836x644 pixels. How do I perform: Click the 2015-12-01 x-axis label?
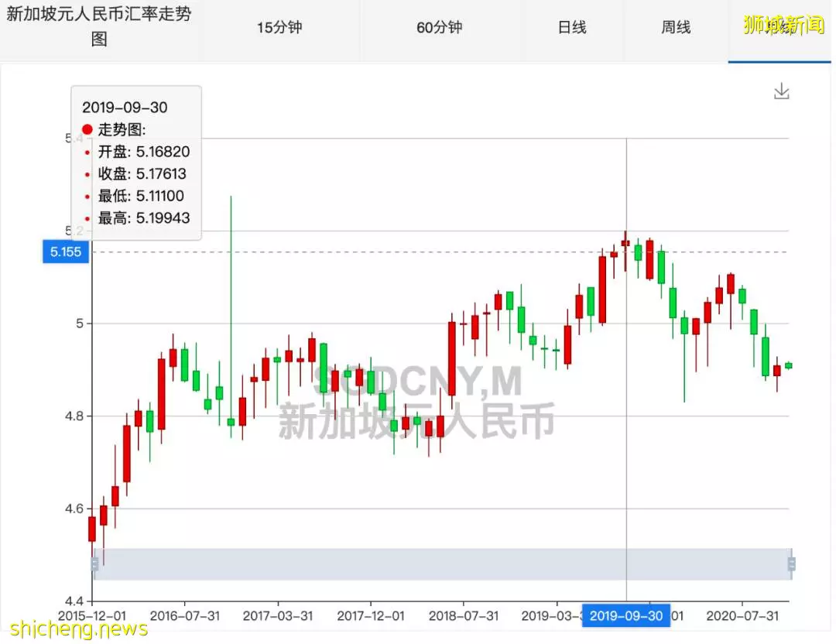[x=91, y=615]
